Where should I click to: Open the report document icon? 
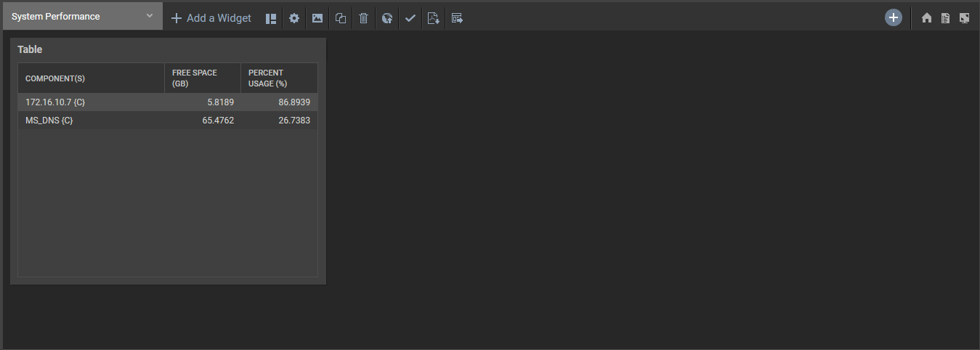coord(945,18)
